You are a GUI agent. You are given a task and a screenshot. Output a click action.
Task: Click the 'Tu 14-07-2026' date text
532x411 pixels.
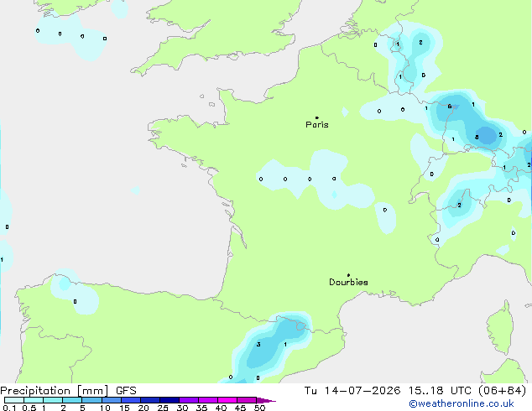pos(352,391)
